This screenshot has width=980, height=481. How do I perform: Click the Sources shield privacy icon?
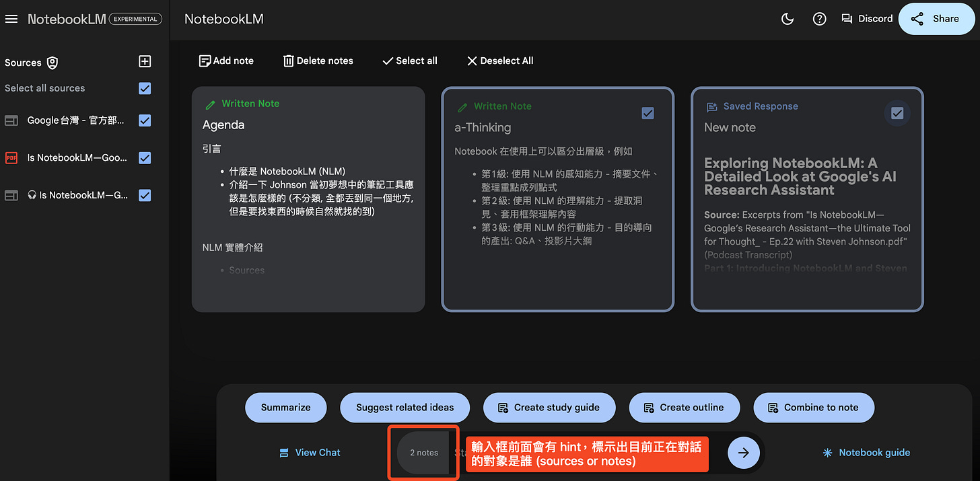pos(52,63)
